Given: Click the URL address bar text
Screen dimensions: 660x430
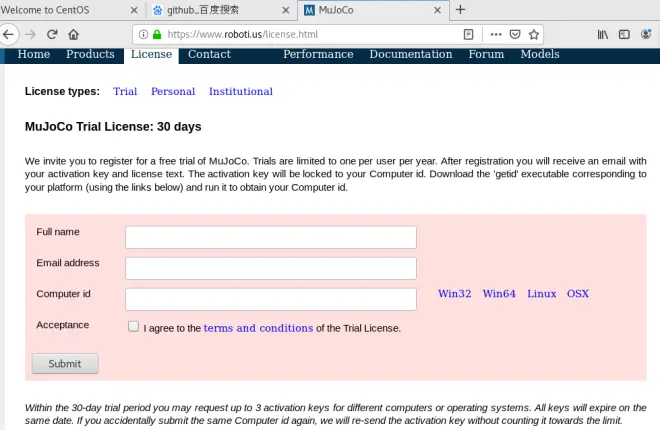Looking at the screenshot, I should 242,35.
